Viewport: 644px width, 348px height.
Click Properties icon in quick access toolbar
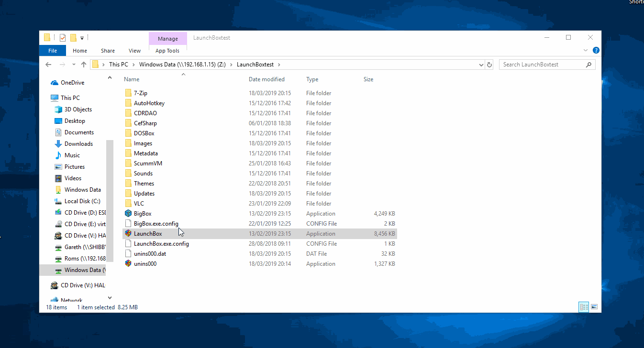63,38
